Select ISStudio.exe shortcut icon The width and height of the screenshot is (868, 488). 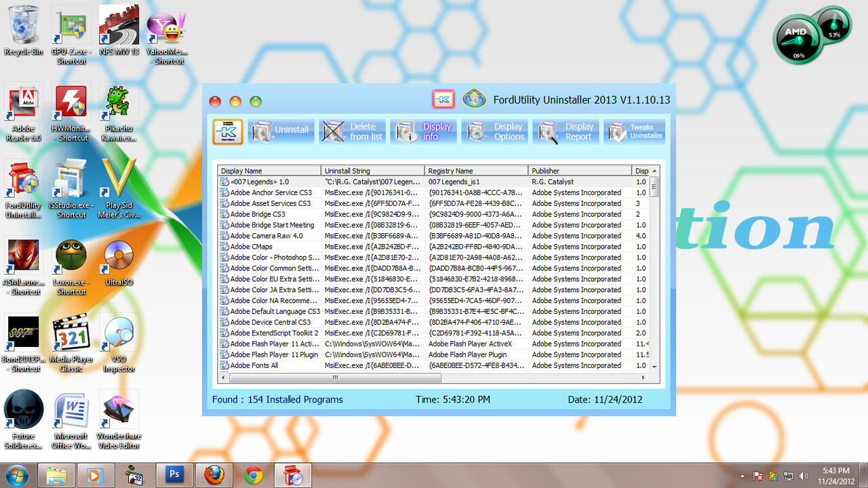[71, 190]
